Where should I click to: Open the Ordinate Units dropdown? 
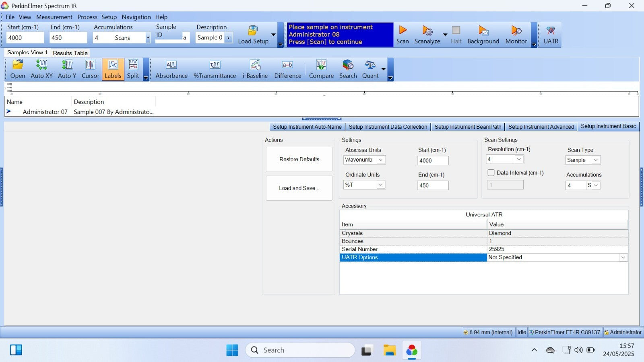coord(380,185)
